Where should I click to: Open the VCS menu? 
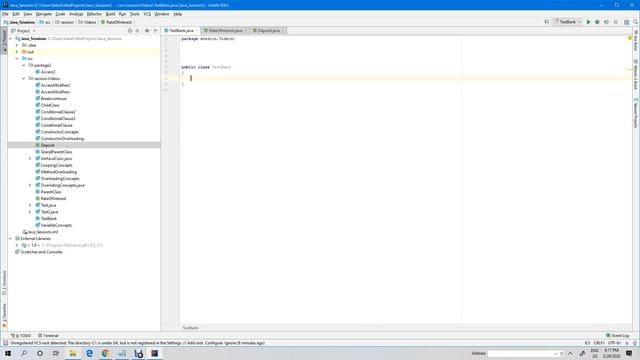pyautogui.click(x=147, y=14)
